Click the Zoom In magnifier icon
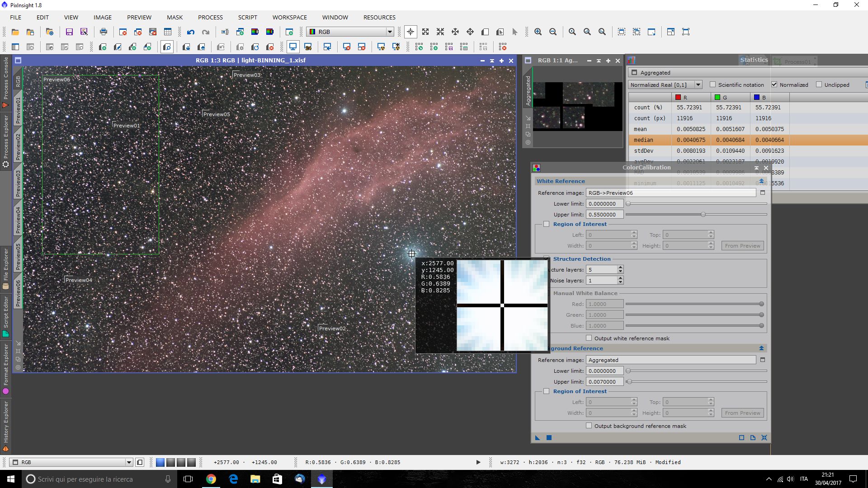Image resolution: width=868 pixels, height=488 pixels. (538, 32)
